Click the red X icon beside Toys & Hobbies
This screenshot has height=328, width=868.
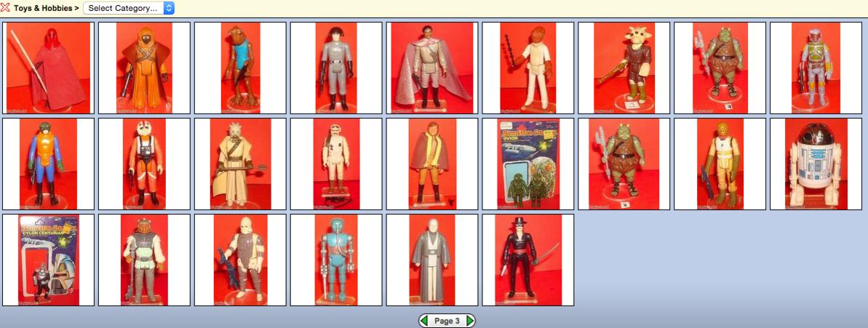[x=5, y=8]
